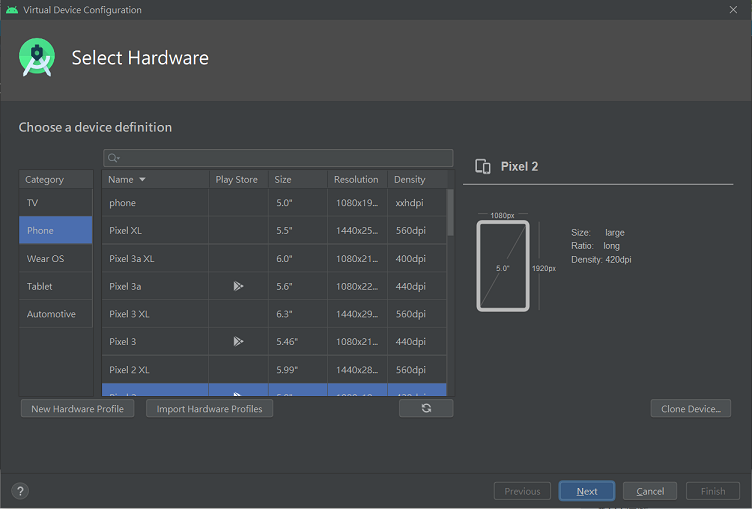This screenshot has height=509, width=752.
Task: Click the Category column header
Action: pos(56,179)
